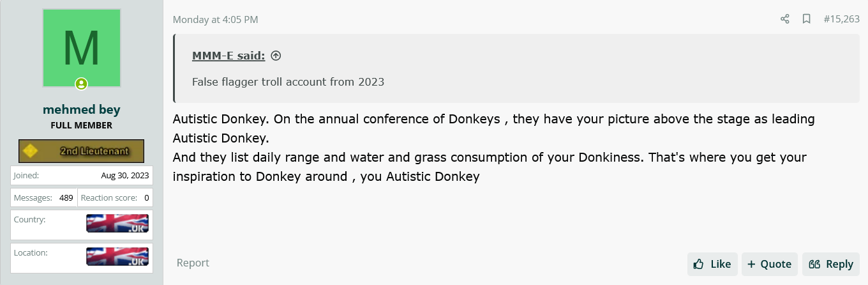Open the MMM-E said quoted post link
Viewport: 868px width, 285px height.
228,56
